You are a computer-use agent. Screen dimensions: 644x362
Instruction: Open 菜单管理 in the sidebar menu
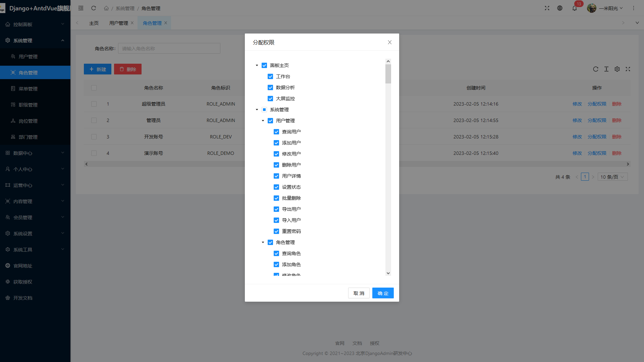(x=28, y=89)
